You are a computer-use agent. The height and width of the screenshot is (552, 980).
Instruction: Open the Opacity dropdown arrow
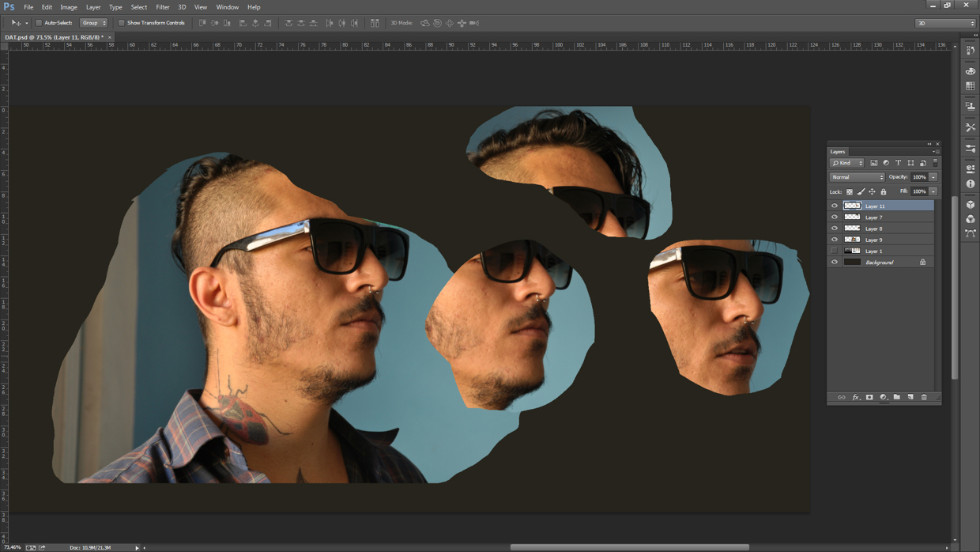[932, 177]
